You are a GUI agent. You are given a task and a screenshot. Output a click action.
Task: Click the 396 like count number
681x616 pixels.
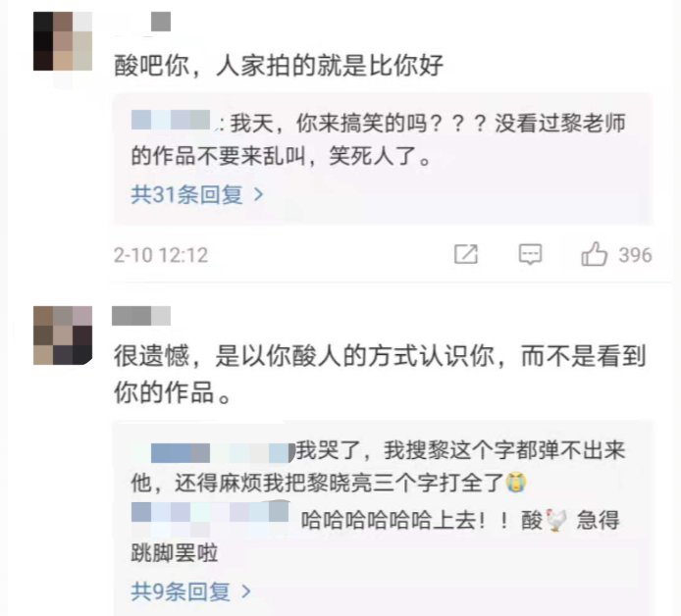point(636,255)
